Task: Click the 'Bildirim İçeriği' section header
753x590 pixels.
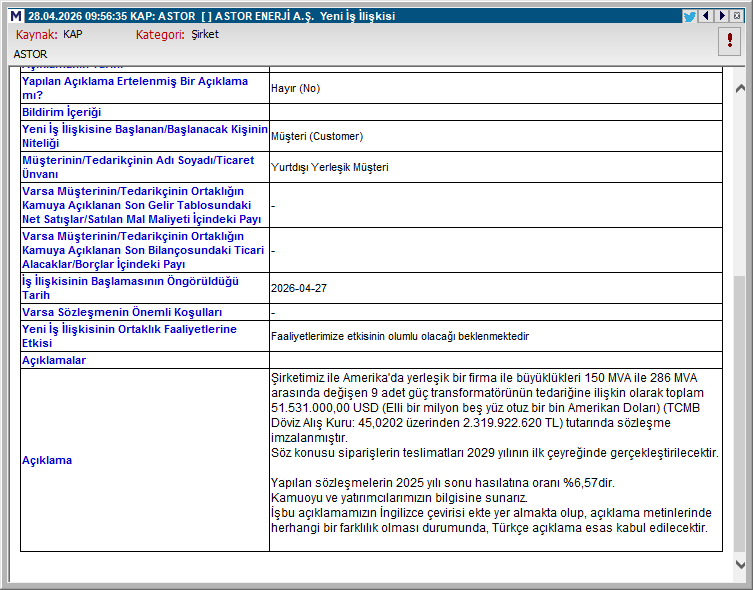Action: click(62, 112)
